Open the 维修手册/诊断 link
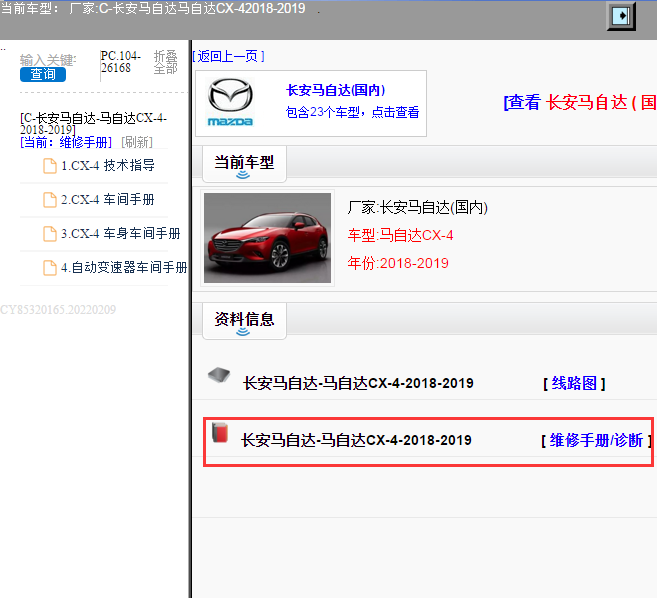 596,440
